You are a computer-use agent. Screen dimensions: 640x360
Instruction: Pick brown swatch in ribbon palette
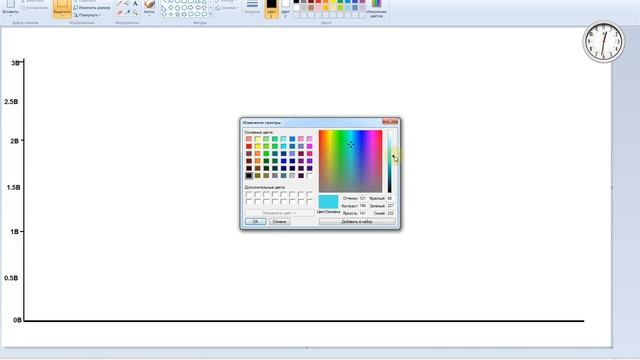(311, 8)
